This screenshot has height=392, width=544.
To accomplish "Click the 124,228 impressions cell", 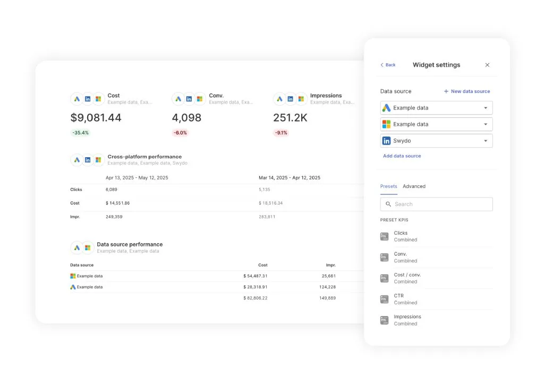I will tap(327, 287).
